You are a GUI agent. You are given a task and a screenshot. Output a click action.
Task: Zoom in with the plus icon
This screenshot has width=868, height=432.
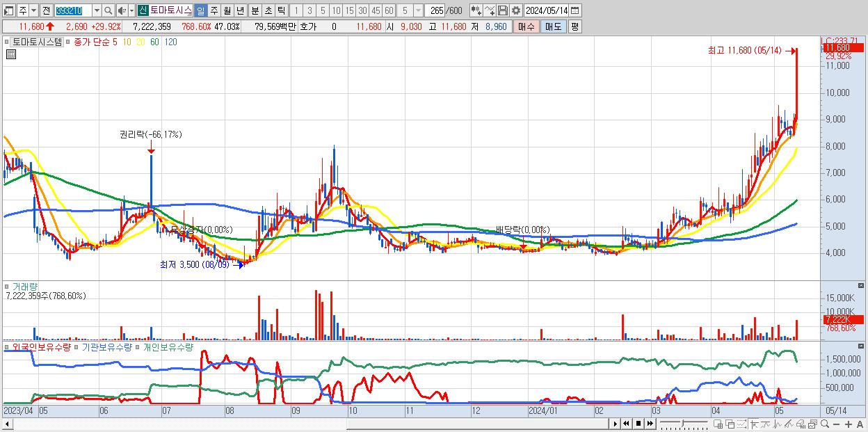(x=848, y=424)
